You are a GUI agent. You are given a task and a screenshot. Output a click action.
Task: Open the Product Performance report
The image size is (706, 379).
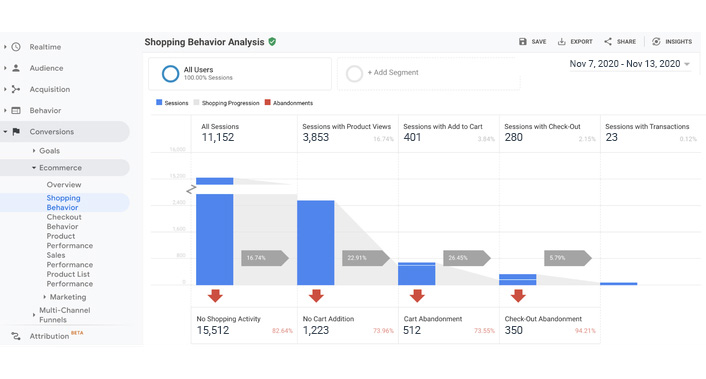pyautogui.click(x=69, y=241)
